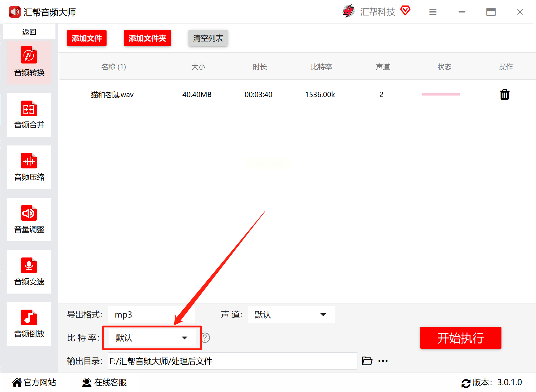Open the 音频转换 audio convert tool
This screenshot has width=536, height=392.
(x=29, y=63)
